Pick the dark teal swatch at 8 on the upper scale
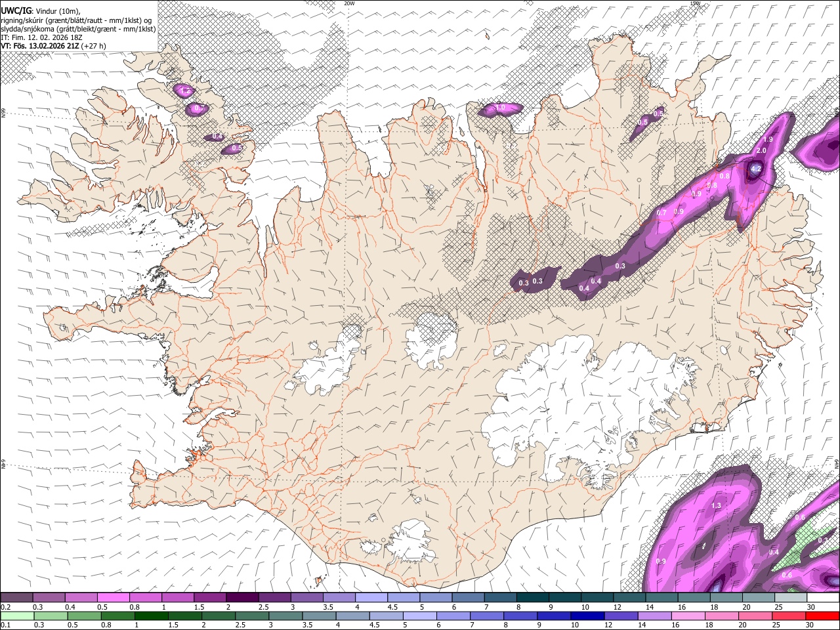Screen dimensions: 840x630 coord(532,598)
